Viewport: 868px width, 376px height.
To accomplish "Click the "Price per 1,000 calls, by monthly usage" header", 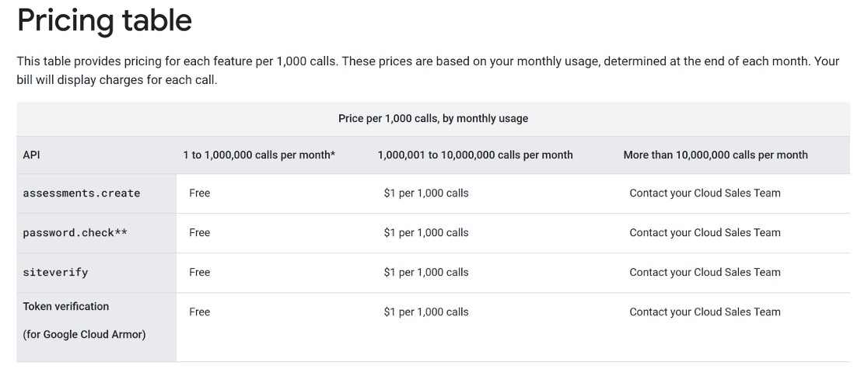I will click(432, 119).
